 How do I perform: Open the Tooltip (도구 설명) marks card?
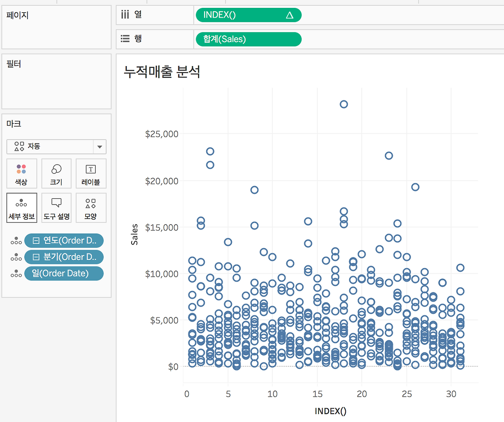pos(56,208)
